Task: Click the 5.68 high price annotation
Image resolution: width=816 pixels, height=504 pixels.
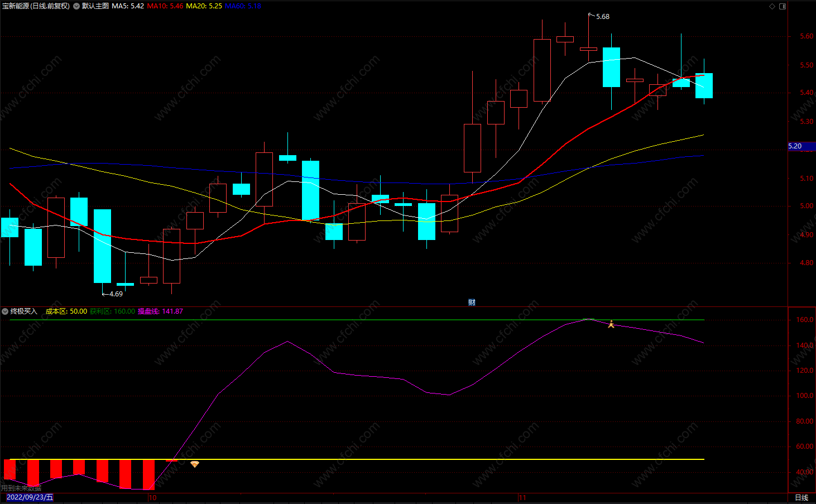Action: coord(603,17)
